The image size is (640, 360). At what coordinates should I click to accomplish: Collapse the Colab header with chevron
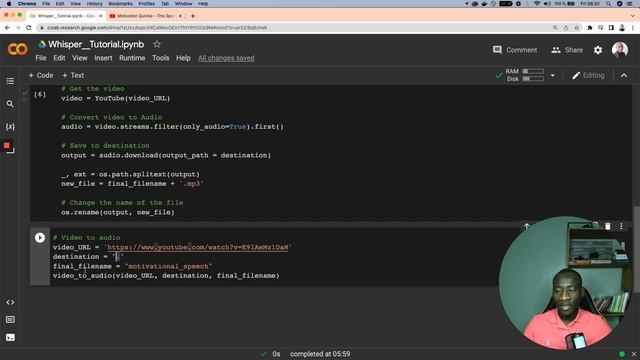[x=624, y=76]
